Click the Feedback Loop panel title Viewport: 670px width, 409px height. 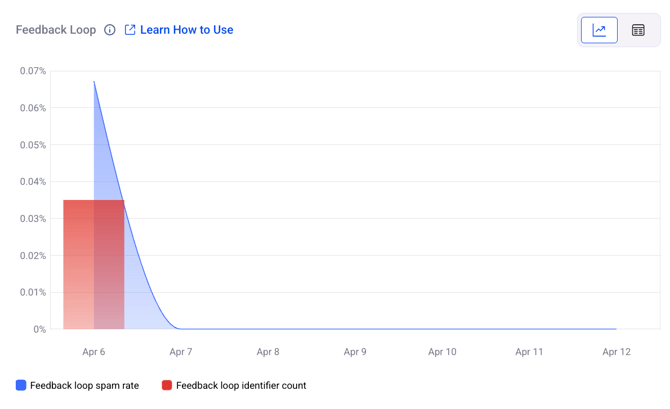click(x=56, y=30)
